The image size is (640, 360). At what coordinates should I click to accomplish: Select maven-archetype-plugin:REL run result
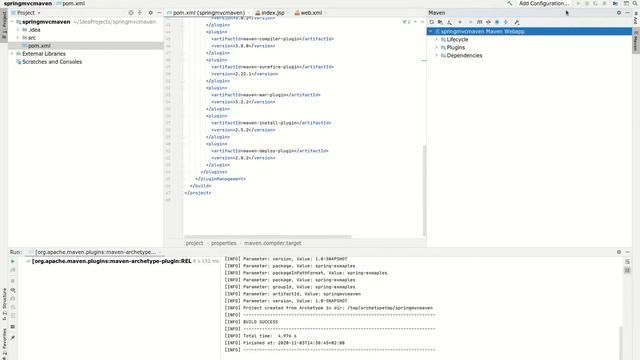point(111,261)
